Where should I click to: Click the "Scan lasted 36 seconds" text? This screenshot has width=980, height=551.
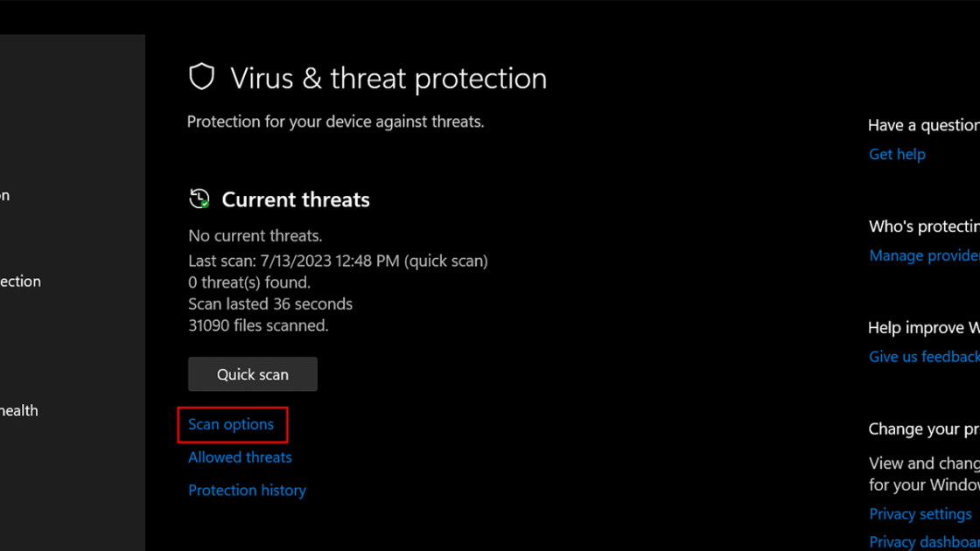[x=270, y=304]
